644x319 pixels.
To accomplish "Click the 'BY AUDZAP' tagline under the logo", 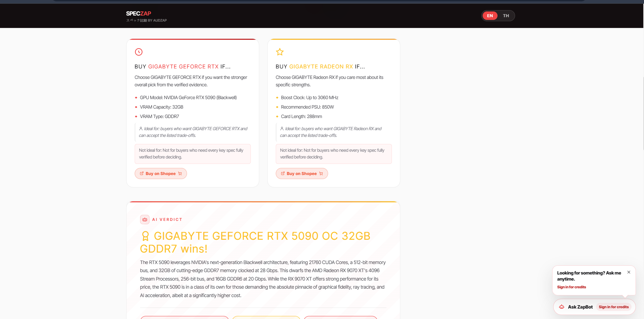I will click(x=157, y=21).
